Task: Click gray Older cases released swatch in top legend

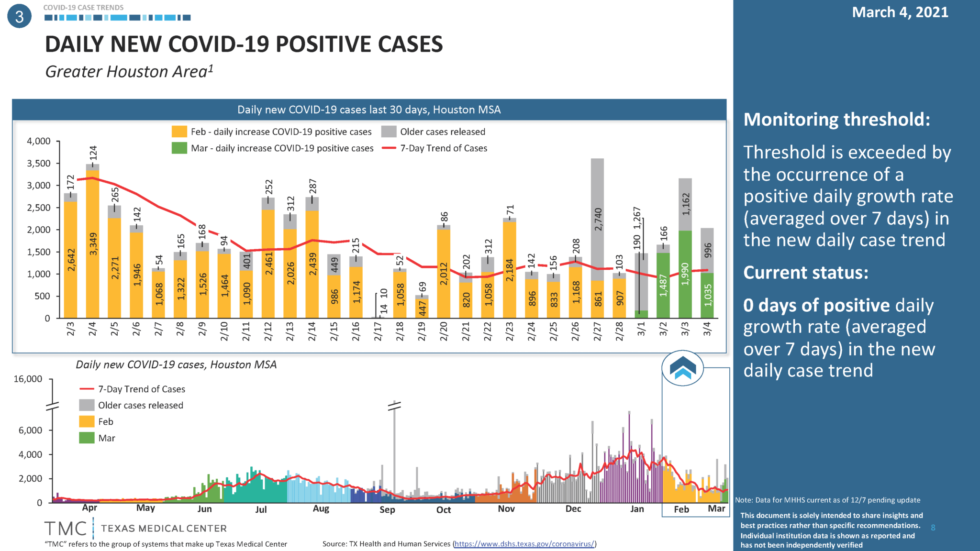Action: (389, 132)
